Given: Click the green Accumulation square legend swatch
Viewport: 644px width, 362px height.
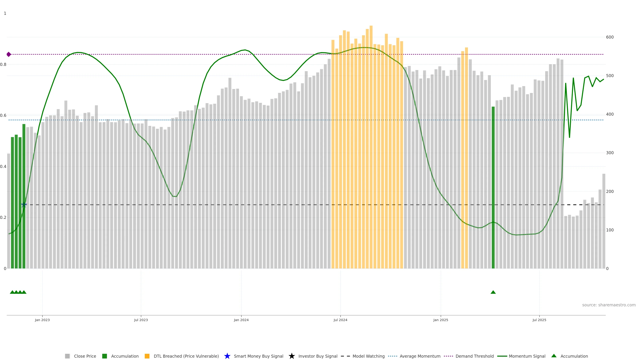Looking at the screenshot, I should [104, 356].
